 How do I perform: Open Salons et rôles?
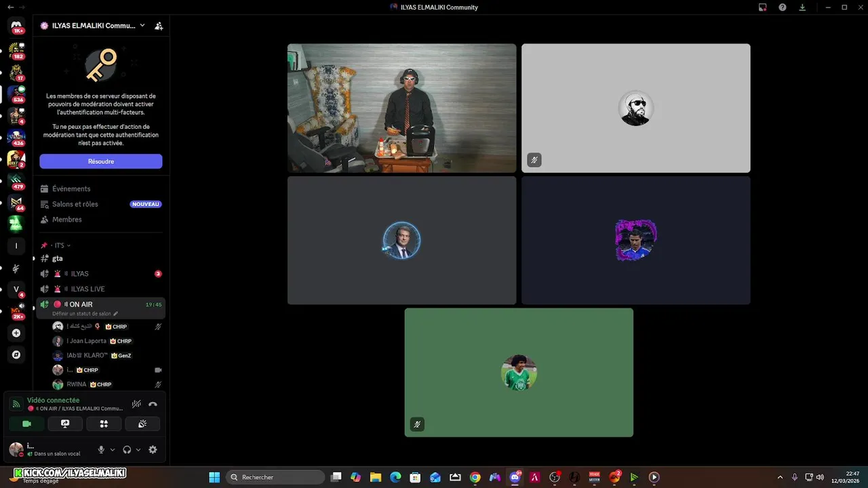coord(101,204)
